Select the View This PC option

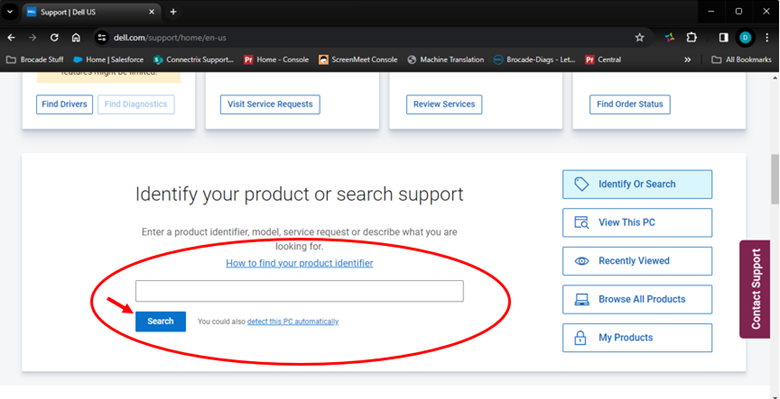637,222
